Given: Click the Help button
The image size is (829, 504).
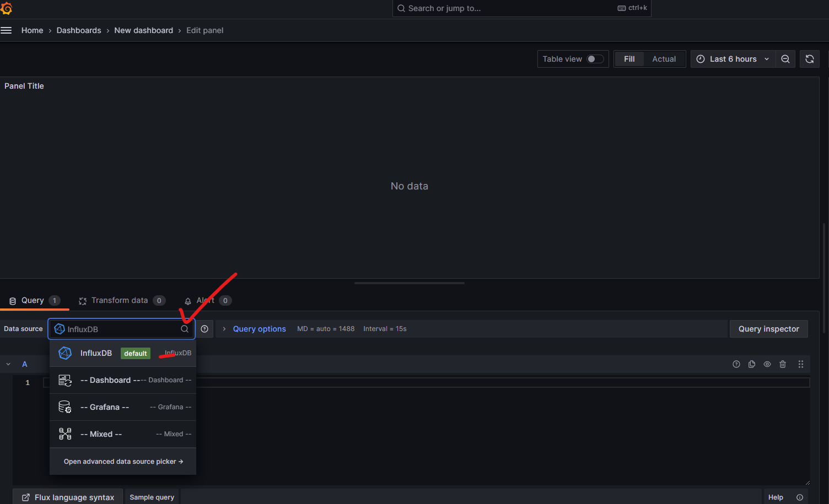Looking at the screenshot, I should click(x=776, y=497).
